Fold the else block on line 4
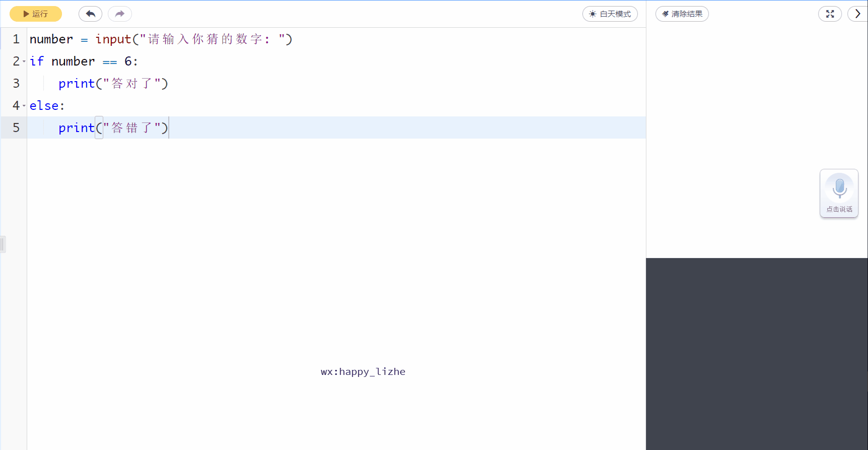The width and height of the screenshot is (868, 450). pyautogui.click(x=24, y=106)
